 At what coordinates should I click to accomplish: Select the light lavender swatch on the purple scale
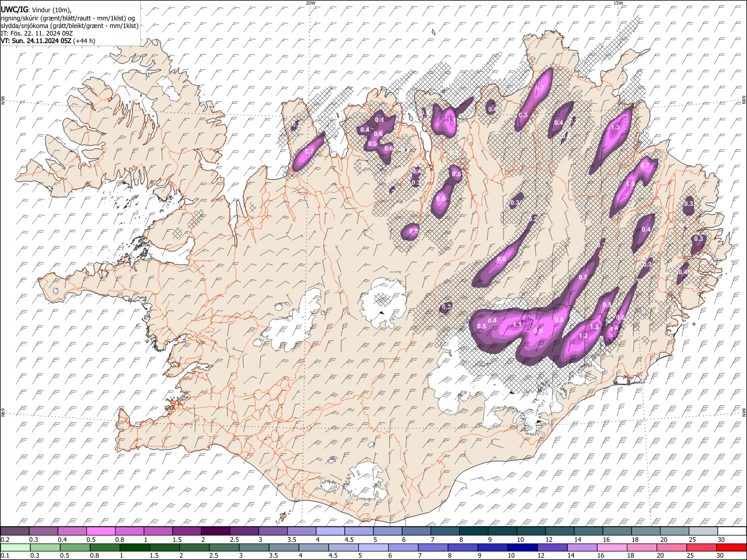(x=330, y=531)
